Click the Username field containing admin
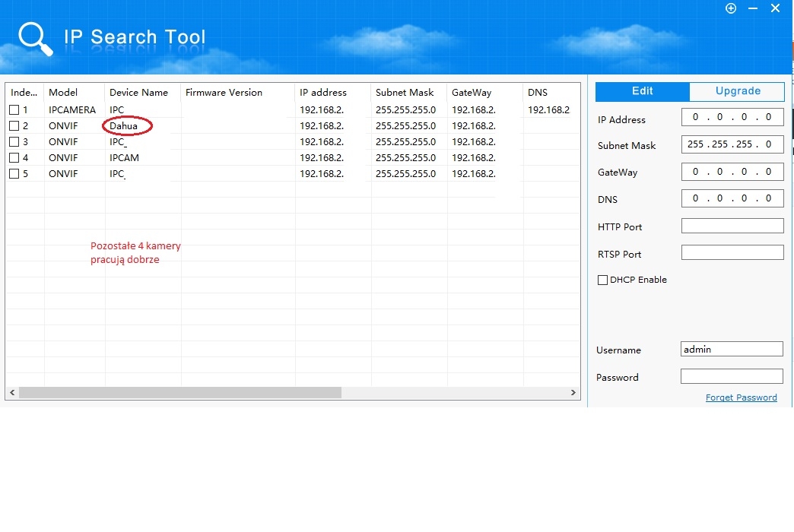The height and width of the screenshot is (532, 794). [732, 349]
